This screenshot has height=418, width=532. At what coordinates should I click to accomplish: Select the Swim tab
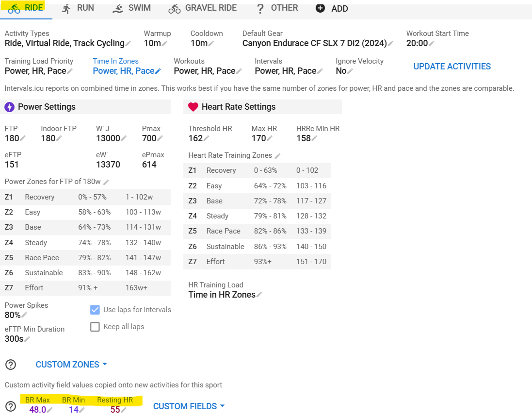[x=131, y=8]
